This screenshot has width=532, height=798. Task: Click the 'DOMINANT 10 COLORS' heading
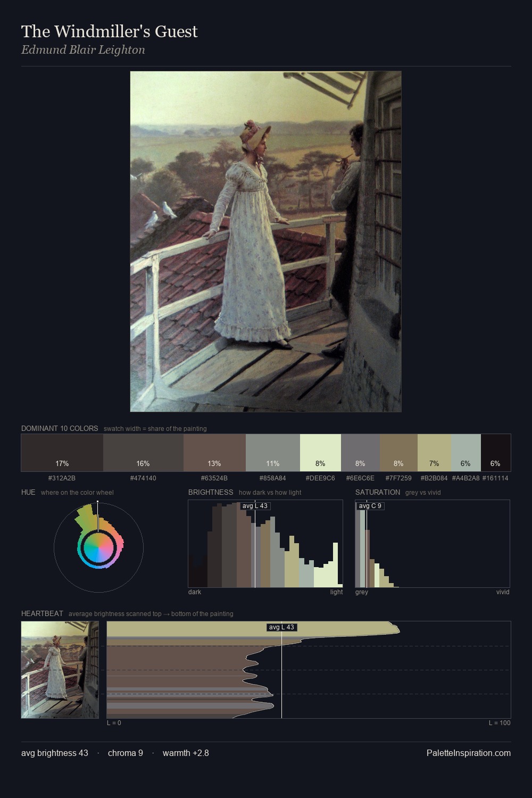click(x=60, y=428)
